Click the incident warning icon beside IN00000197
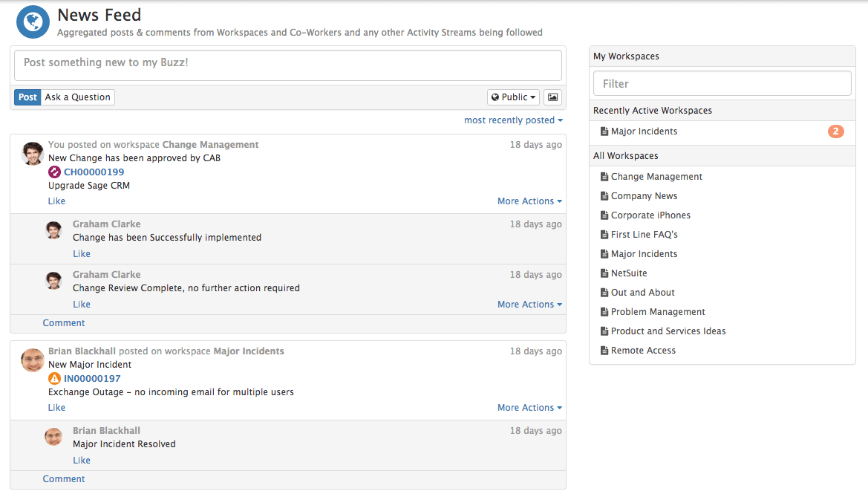868x494 pixels. click(x=54, y=379)
